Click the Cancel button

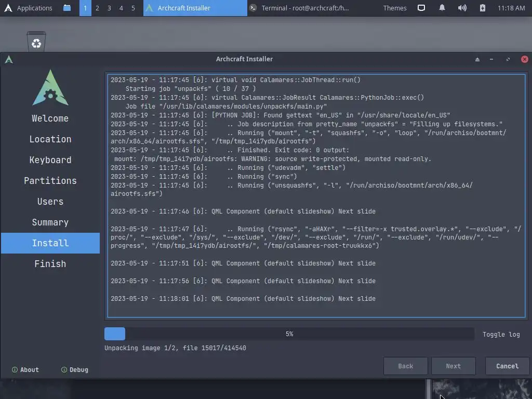(507, 366)
